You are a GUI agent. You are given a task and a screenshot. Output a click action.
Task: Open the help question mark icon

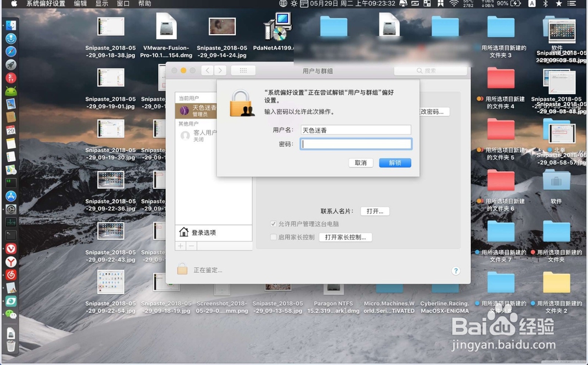[x=456, y=271]
